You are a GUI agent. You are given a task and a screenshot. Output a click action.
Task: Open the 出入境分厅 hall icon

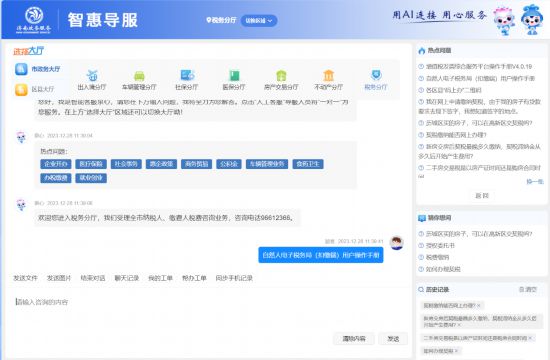pos(92,75)
